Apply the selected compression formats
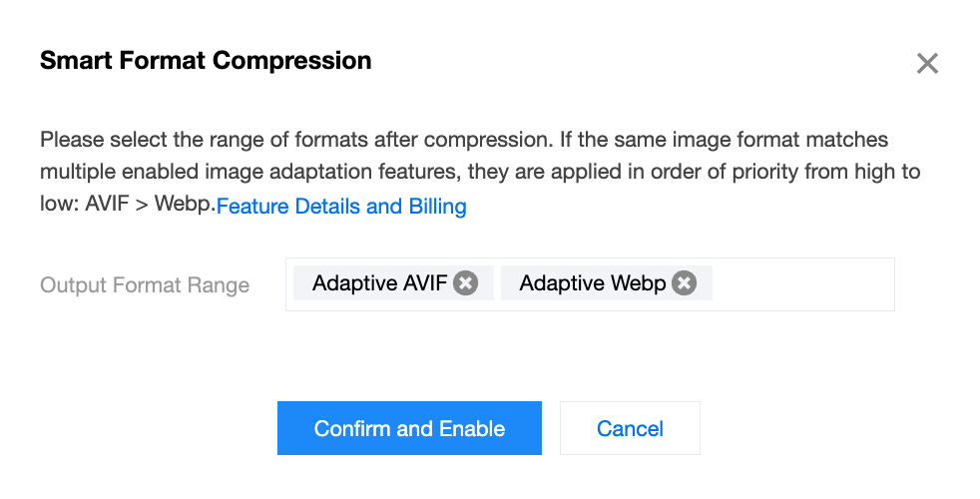This screenshot has height=499, width=980. pos(409,428)
